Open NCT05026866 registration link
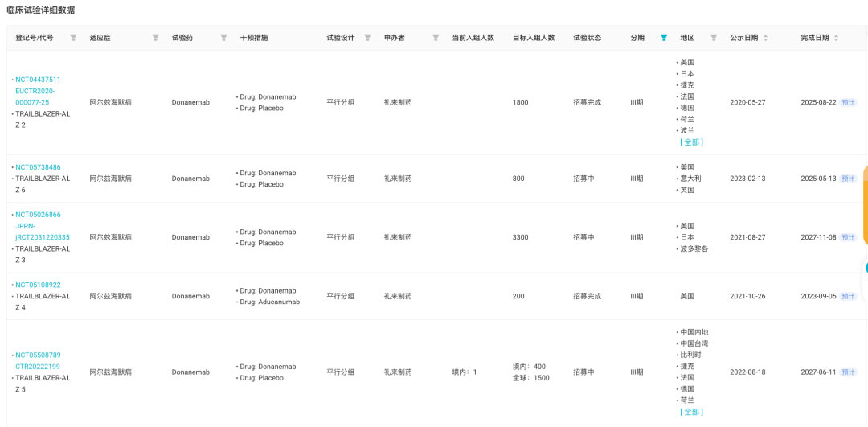The height and width of the screenshot is (427, 868). click(x=38, y=215)
